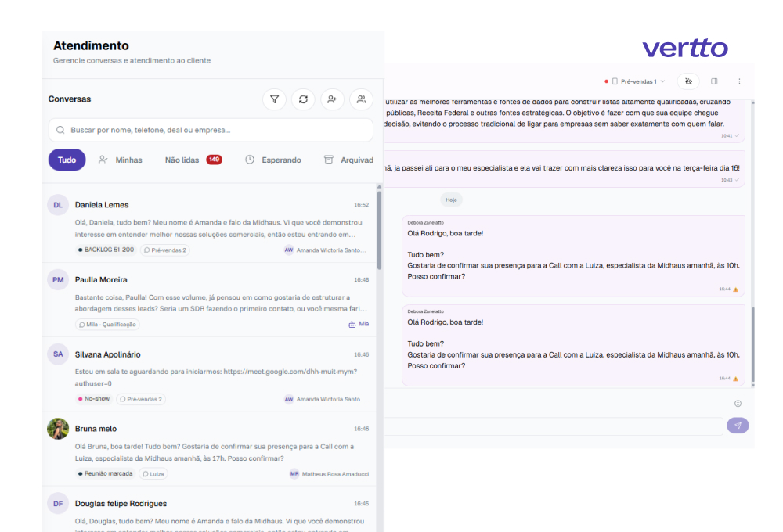Viewport: 783px width, 532px height.
Task: Click the Hoje date separator
Action: (x=452, y=200)
